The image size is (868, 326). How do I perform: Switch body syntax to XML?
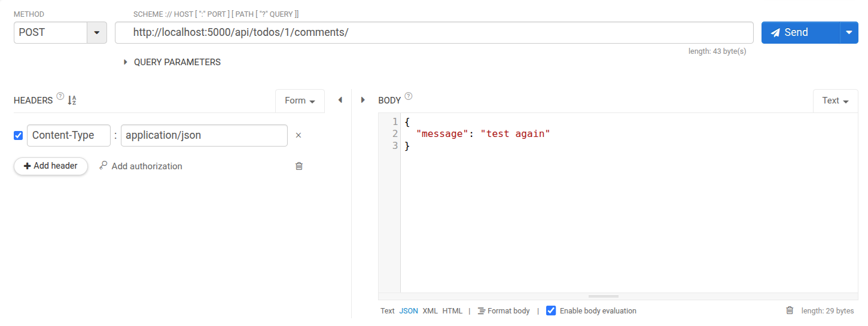tap(430, 310)
